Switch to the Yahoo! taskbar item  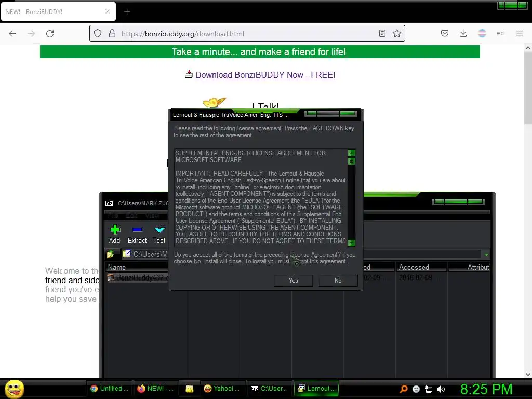pyautogui.click(x=222, y=389)
